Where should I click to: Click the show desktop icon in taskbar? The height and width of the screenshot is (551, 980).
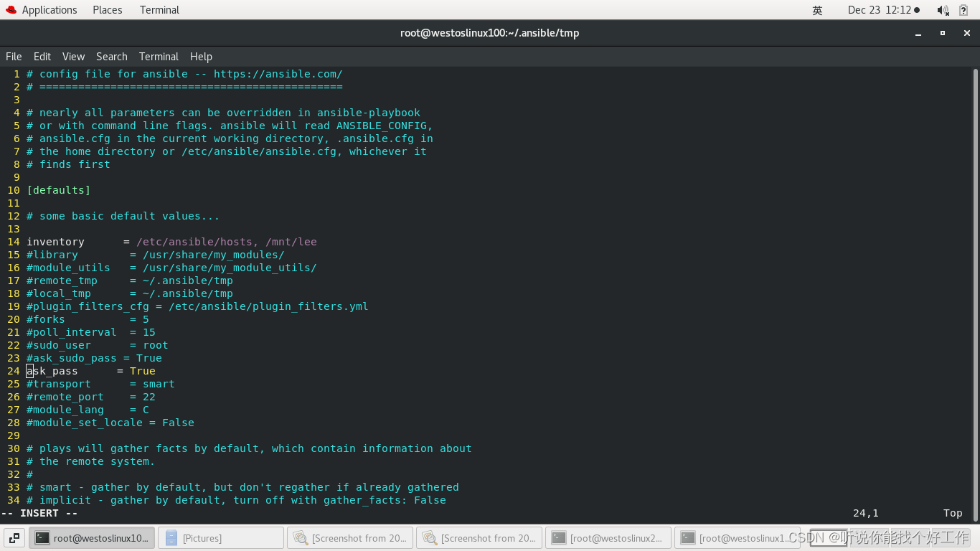(x=14, y=537)
